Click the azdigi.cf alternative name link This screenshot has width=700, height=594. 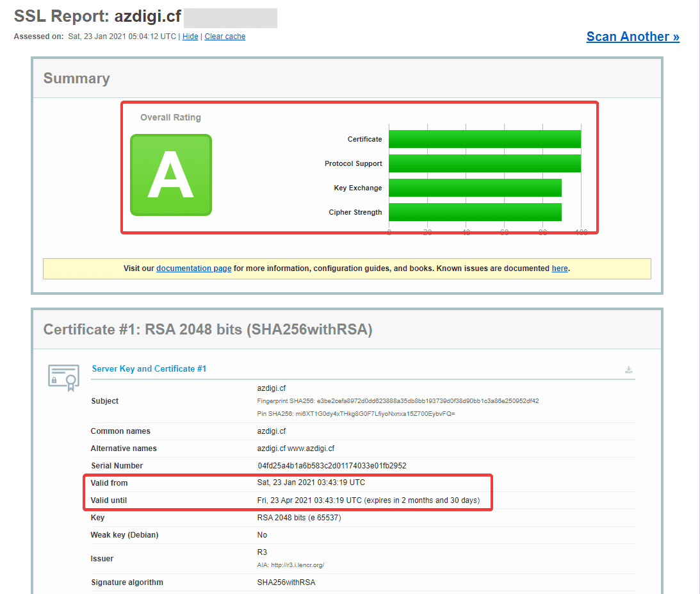[x=270, y=448]
